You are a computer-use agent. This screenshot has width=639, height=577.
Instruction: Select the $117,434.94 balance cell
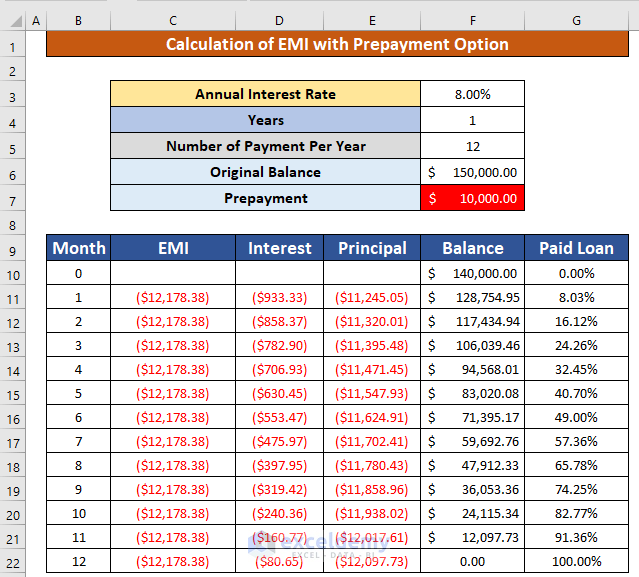[472, 321]
